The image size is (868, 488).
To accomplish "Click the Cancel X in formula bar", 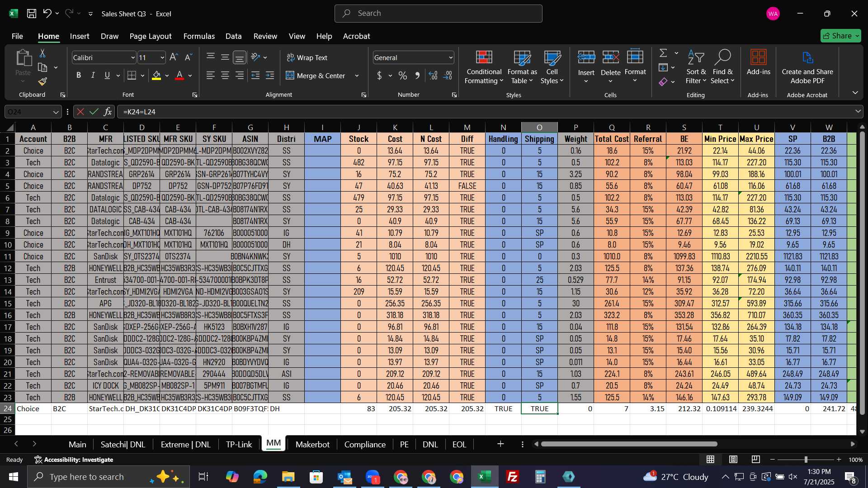I will pos(80,112).
